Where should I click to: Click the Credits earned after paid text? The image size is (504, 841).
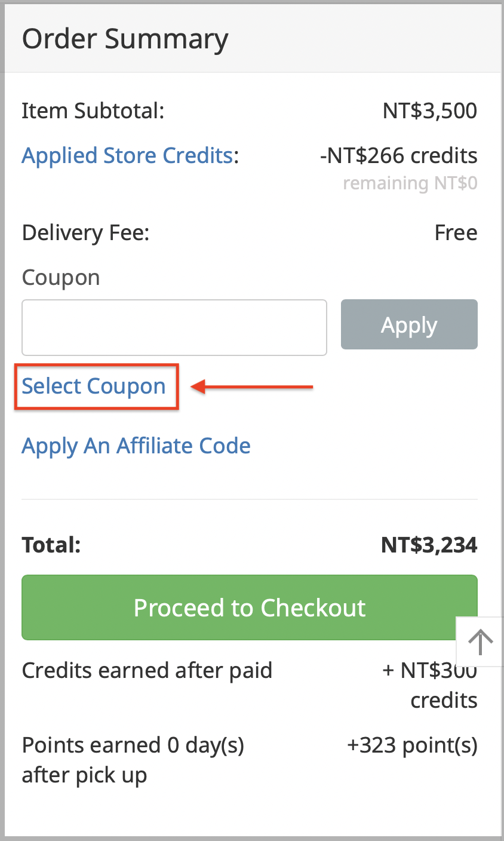[x=147, y=670]
